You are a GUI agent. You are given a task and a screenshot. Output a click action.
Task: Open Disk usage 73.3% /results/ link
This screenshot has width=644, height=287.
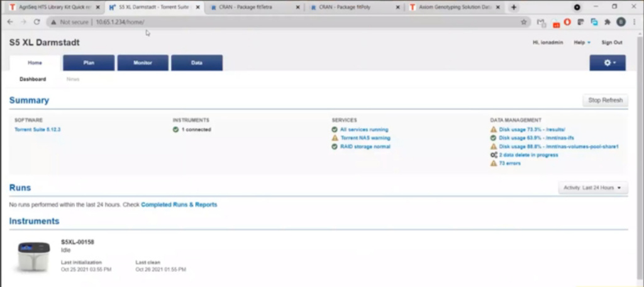click(532, 129)
